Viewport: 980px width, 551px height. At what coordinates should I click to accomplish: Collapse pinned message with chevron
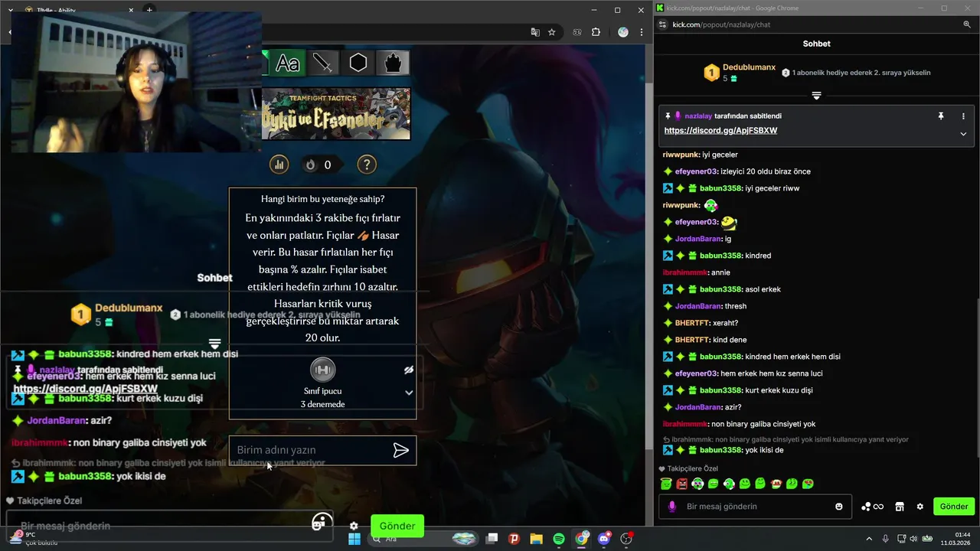pos(963,134)
